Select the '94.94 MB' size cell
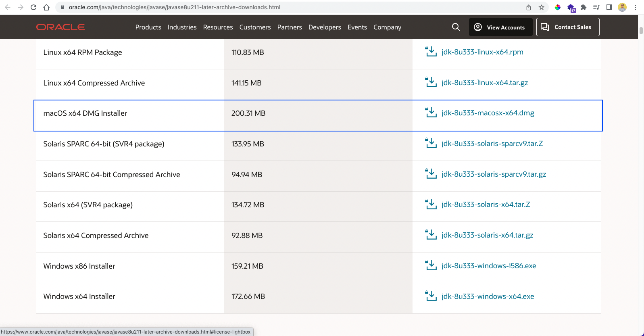 click(247, 175)
